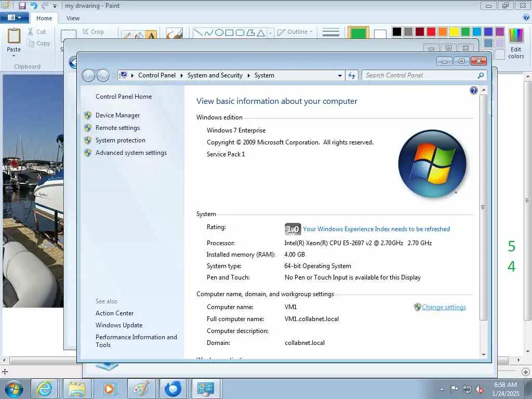Select the Line shape in Paint

pos(198,33)
